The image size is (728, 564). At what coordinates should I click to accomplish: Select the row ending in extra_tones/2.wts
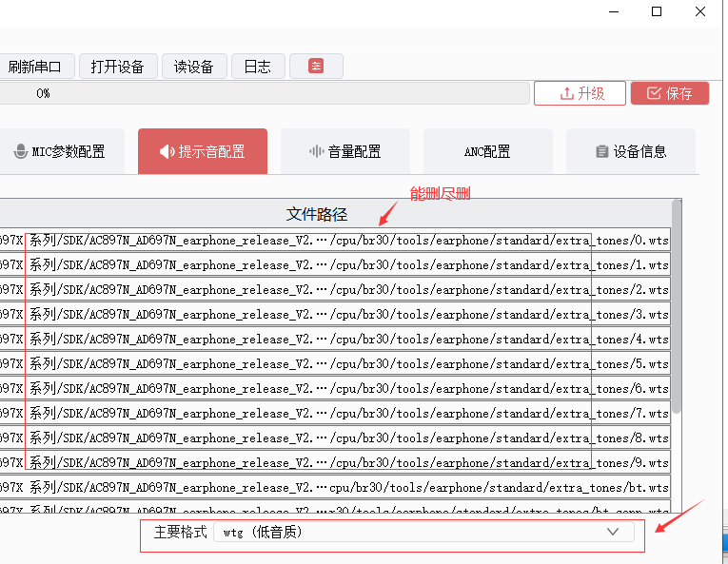[335, 290]
